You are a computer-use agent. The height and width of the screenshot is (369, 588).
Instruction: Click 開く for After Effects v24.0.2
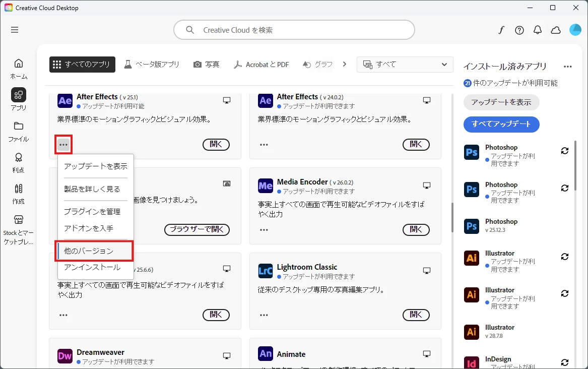click(416, 144)
